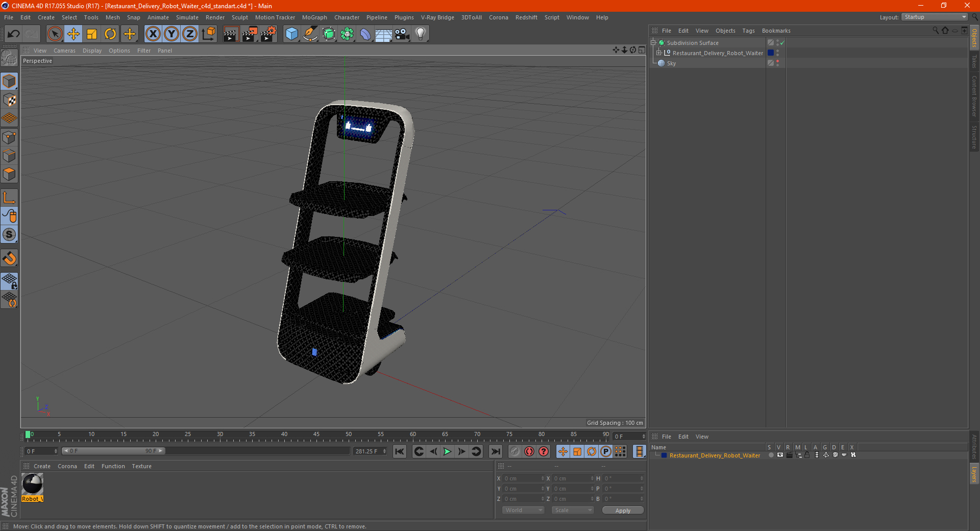Click Restaurant_Delivery_Robot_Waiter blue layer swatch

click(x=771, y=53)
